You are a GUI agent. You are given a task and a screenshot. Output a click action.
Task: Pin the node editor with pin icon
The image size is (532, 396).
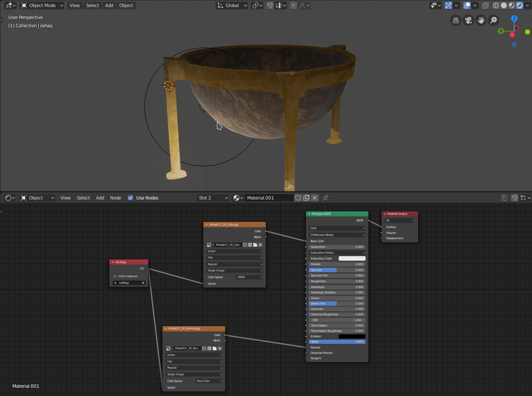(x=325, y=198)
